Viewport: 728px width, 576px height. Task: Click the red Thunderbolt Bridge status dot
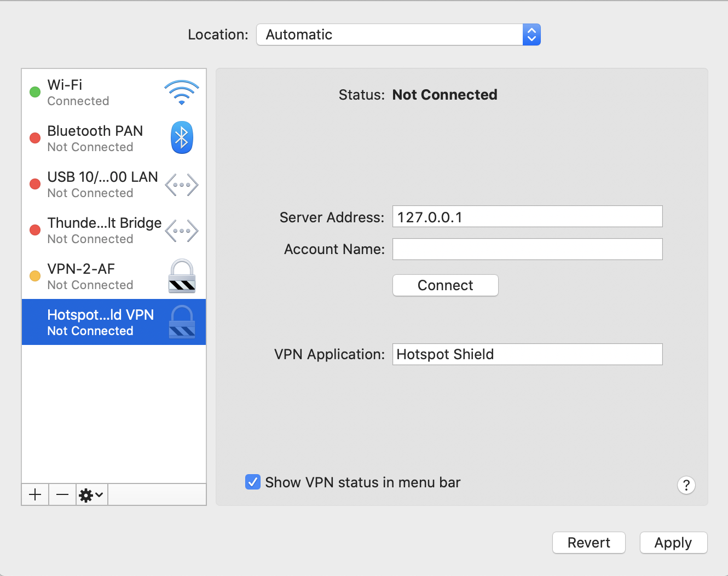coord(35,230)
